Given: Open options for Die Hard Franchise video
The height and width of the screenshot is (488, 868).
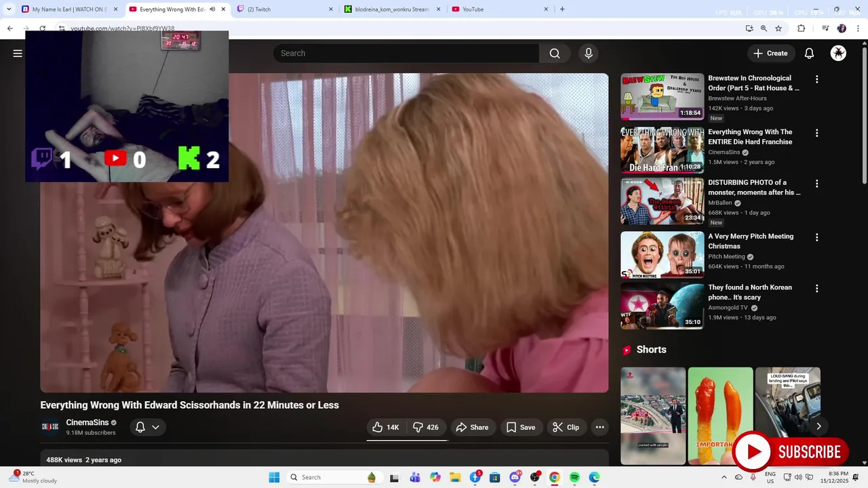Looking at the screenshot, I should click(816, 133).
